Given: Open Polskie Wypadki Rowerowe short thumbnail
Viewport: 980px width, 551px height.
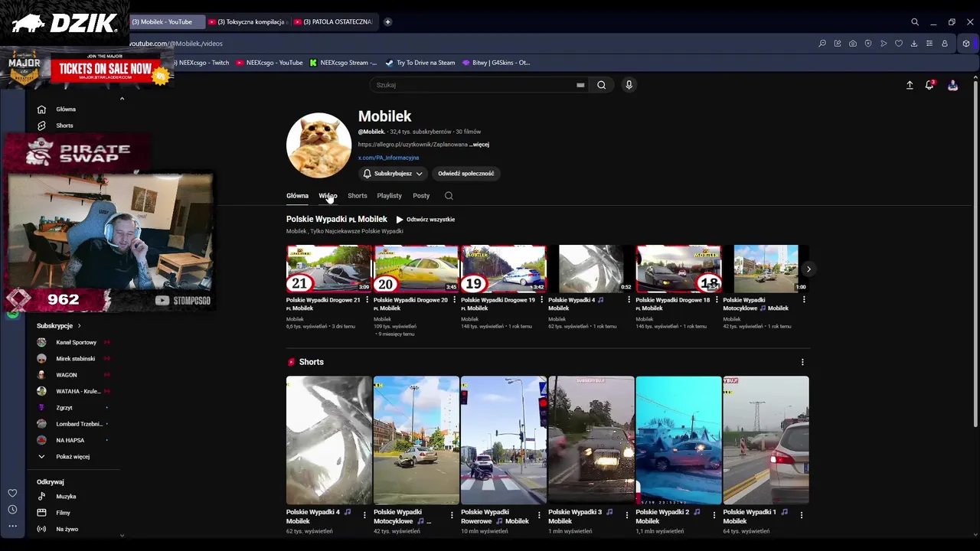Looking at the screenshot, I should pos(504,440).
